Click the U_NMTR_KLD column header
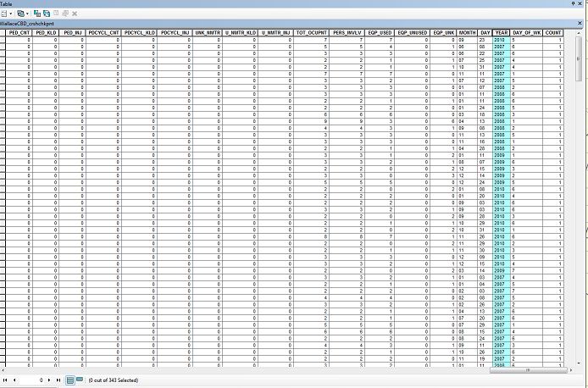Image resolution: width=588 pixels, height=388 pixels. [x=240, y=33]
